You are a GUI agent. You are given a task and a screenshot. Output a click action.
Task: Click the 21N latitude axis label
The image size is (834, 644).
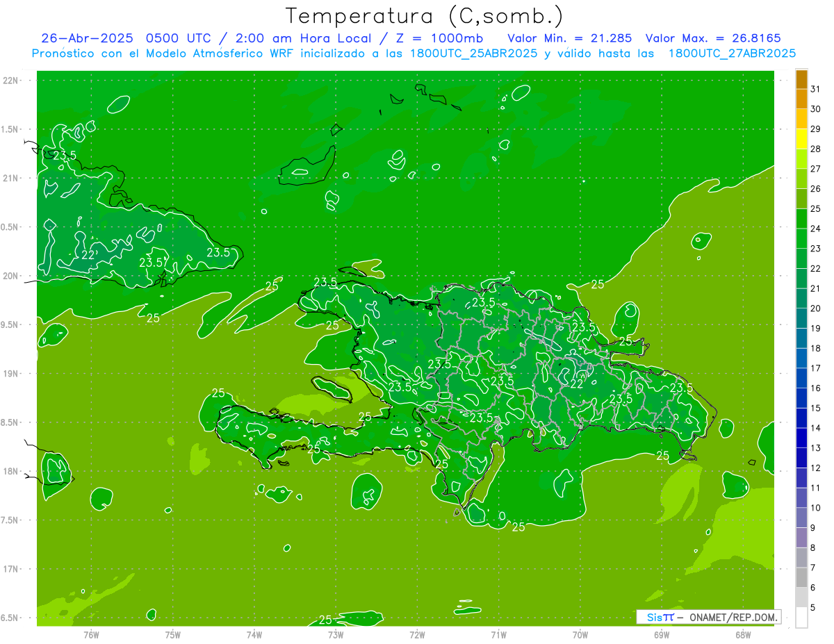tap(11, 178)
